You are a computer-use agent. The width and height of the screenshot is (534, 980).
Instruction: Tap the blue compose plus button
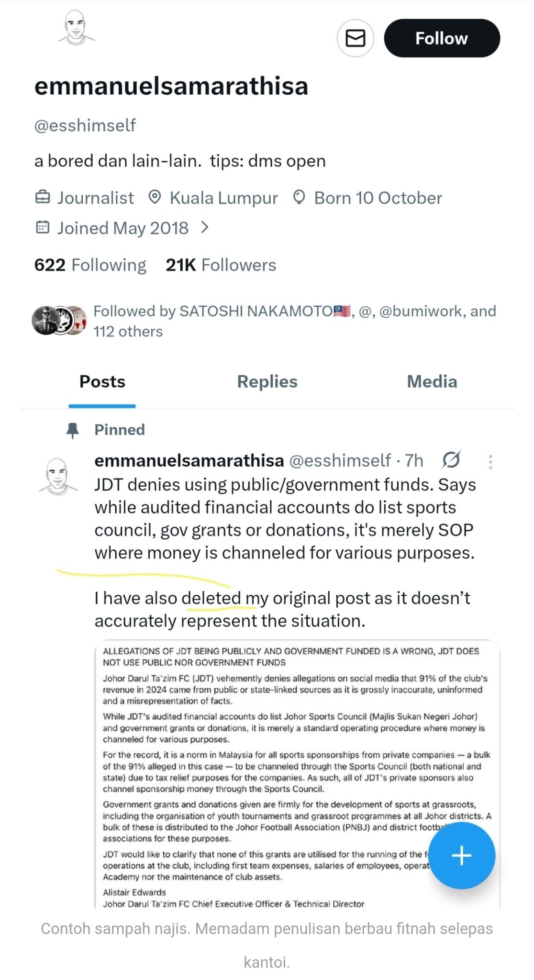tap(461, 855)
